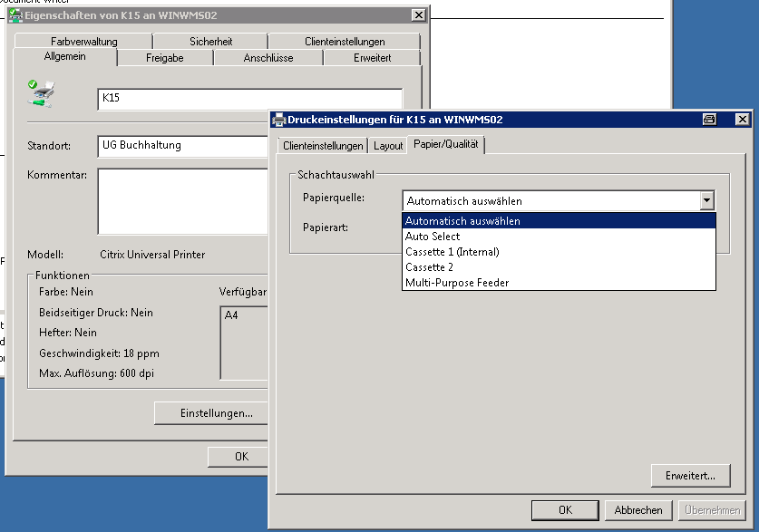Click printer icon in Eigenschaften title bar
Image resolution: width=759 pixels, height=532 pixels.
point(16,15)
